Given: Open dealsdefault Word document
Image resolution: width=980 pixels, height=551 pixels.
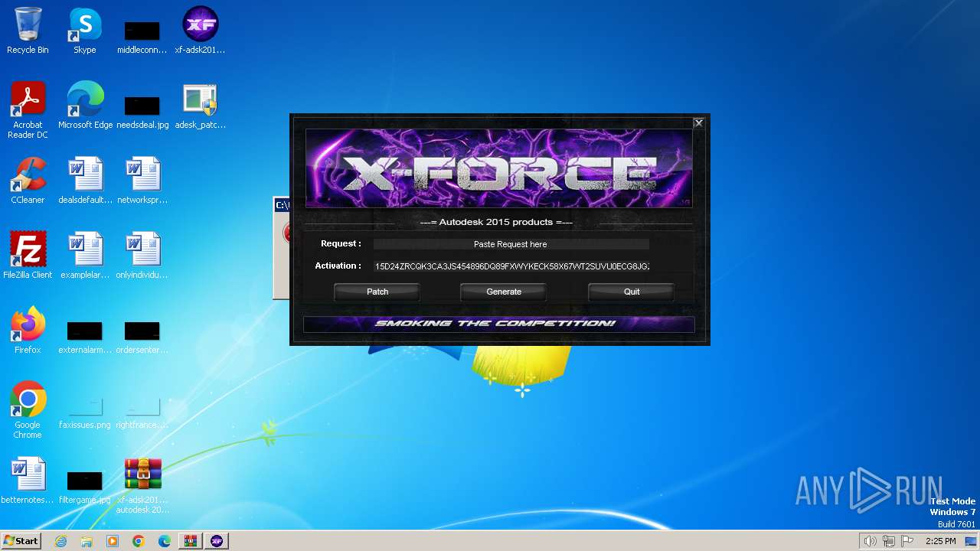Looking at the screenshot, I should click(85, 181).
